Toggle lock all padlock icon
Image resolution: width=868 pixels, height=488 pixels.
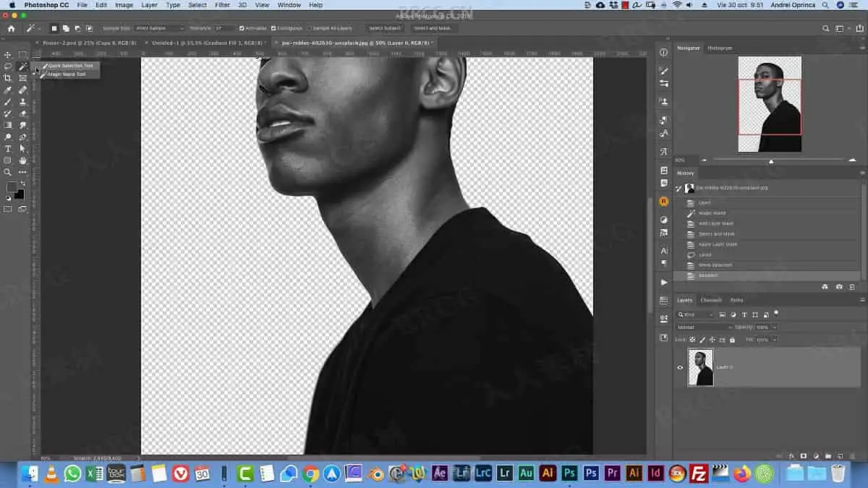point(732,339)
